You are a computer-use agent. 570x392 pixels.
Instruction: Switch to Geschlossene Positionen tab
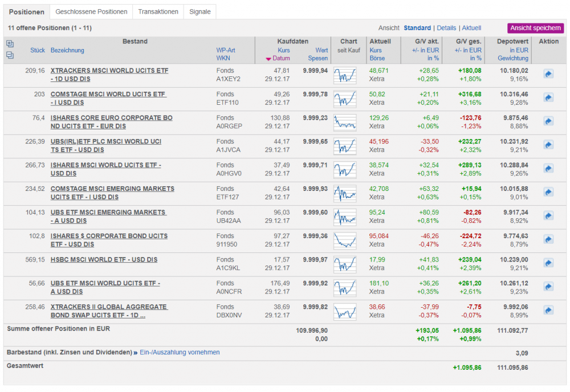point(91,12)
